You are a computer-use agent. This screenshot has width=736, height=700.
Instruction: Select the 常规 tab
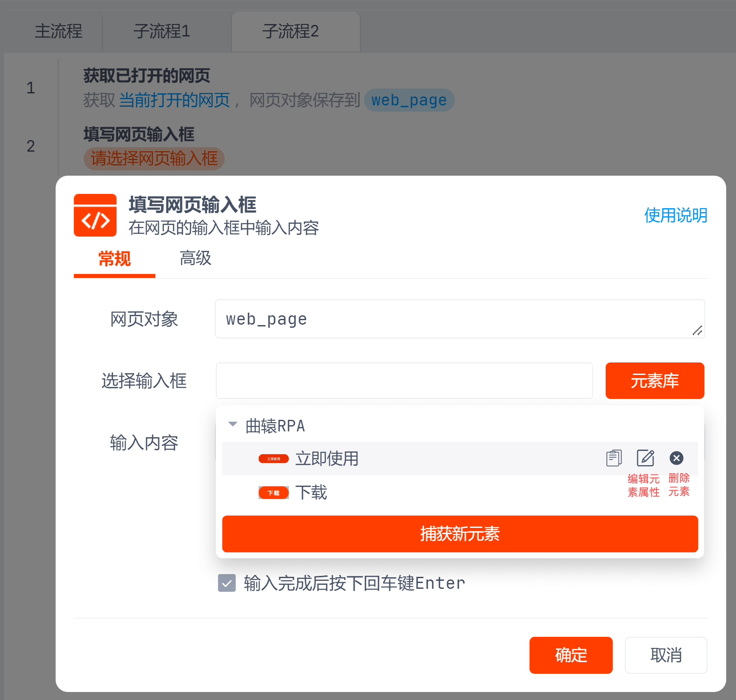tap(114, 258)
